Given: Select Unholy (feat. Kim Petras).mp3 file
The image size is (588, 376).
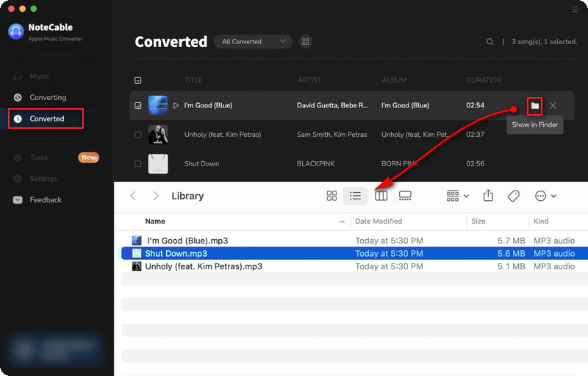Looking at the screenshot, I should point(354,266).
